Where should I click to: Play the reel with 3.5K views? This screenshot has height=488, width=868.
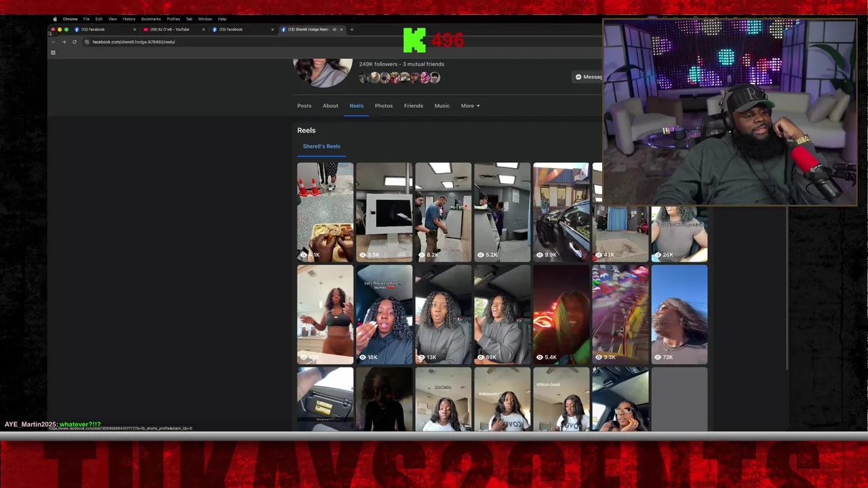point(384,212)
